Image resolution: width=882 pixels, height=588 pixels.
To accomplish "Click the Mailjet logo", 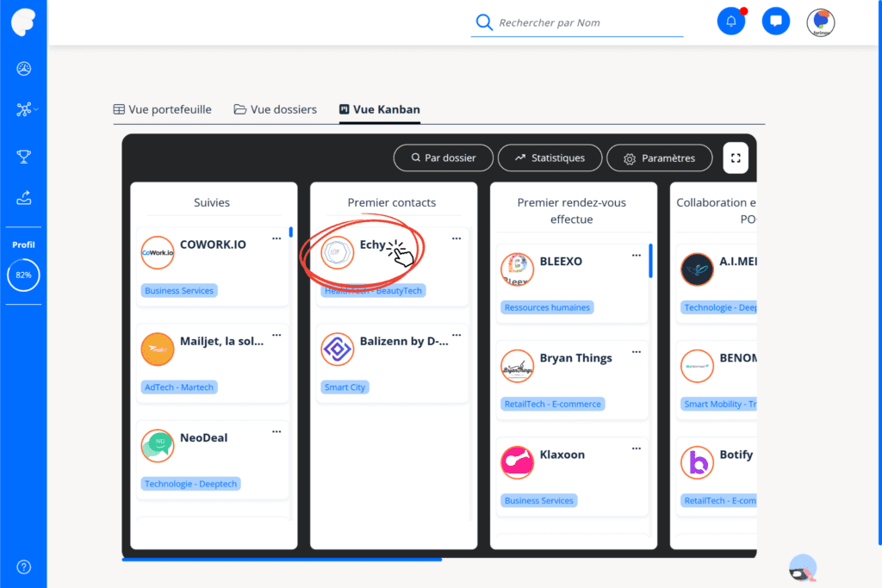I will point(158,349).
